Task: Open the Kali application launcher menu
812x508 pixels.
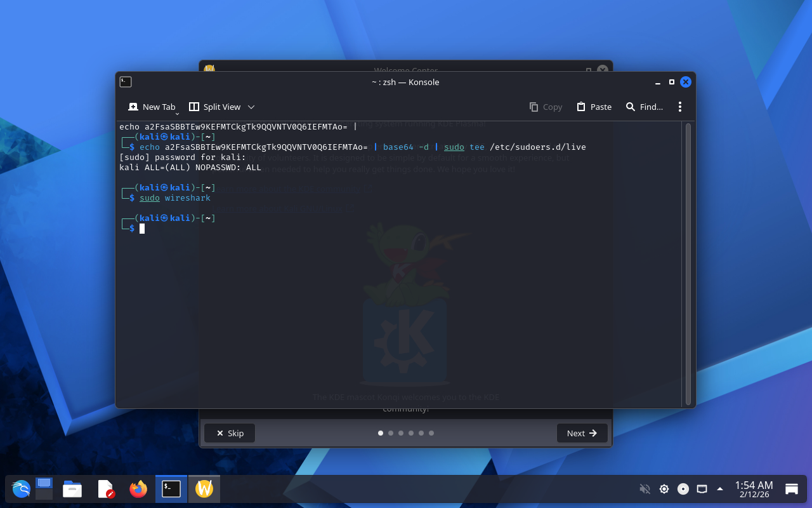Action: pos(21,489)
